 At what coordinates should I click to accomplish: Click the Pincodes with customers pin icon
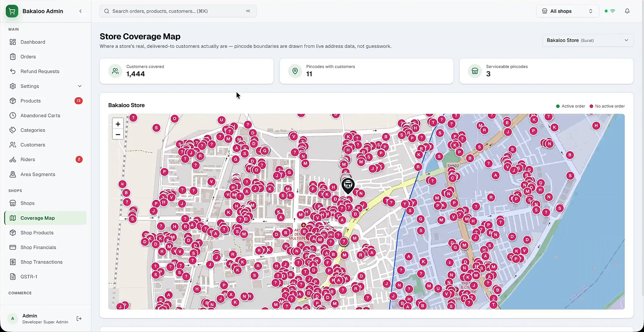point(295,71)
